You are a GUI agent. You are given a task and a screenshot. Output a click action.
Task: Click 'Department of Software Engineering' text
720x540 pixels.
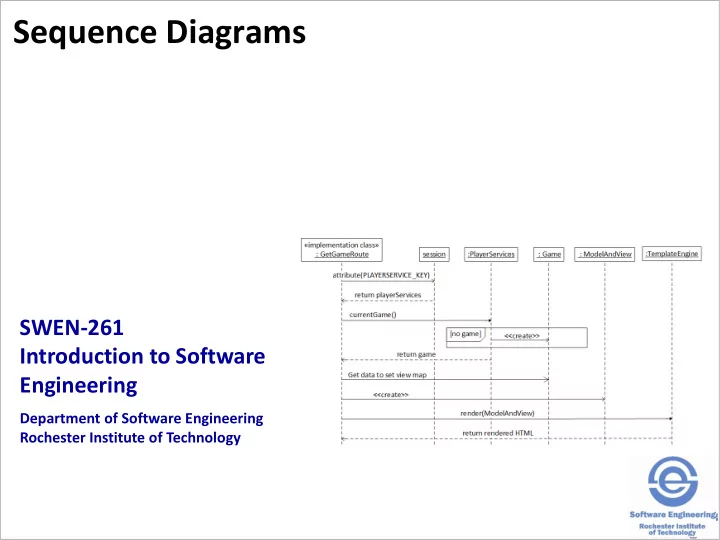click(x=141, y=419)
